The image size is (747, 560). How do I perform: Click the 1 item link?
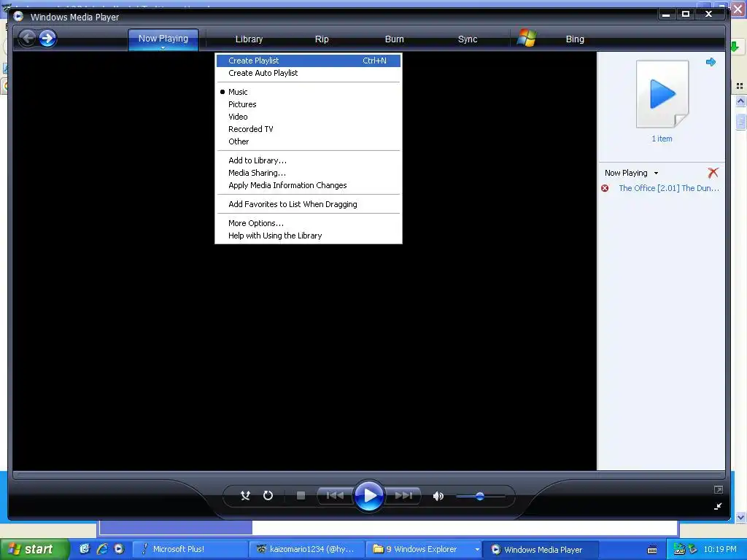point(662,139)
